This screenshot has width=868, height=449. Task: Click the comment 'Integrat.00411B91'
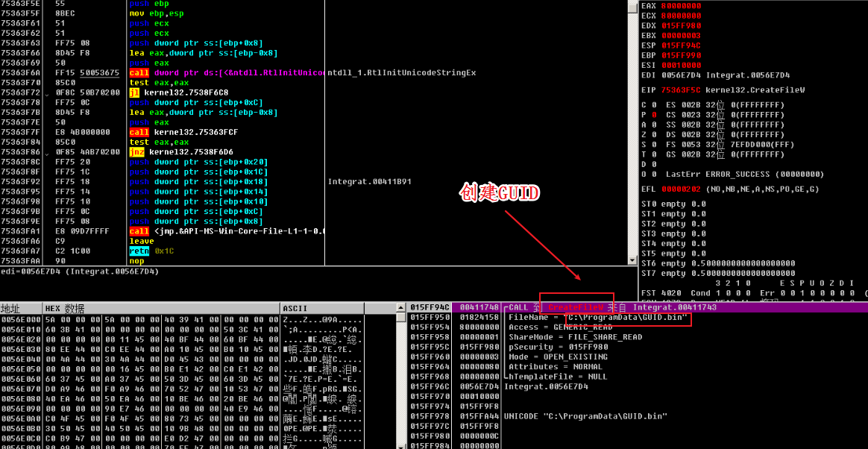click(369, 181)
